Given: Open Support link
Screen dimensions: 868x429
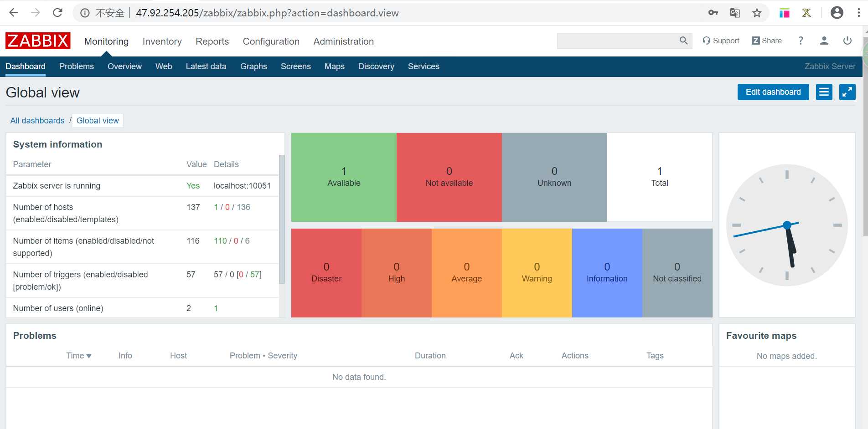Looking at the screenshot, I should (x=721, y=41).
